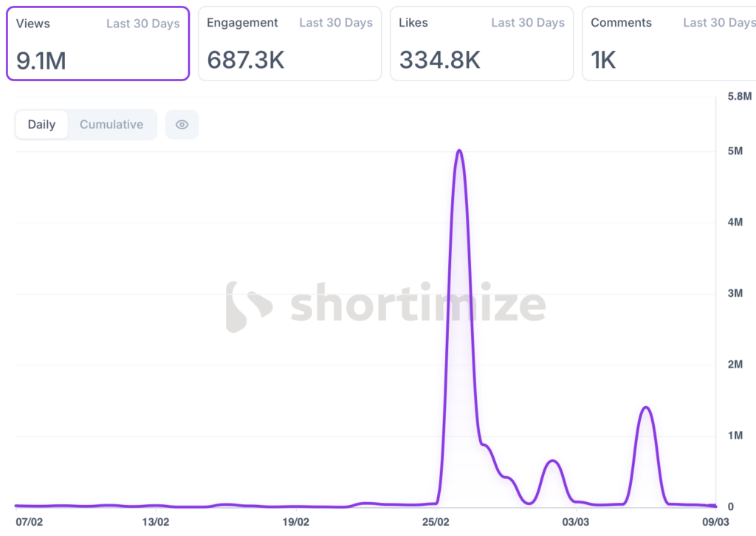Viewport: 756px width, 536px height.
Task: Select the Comments metric heading
Action: pos(621,23)
